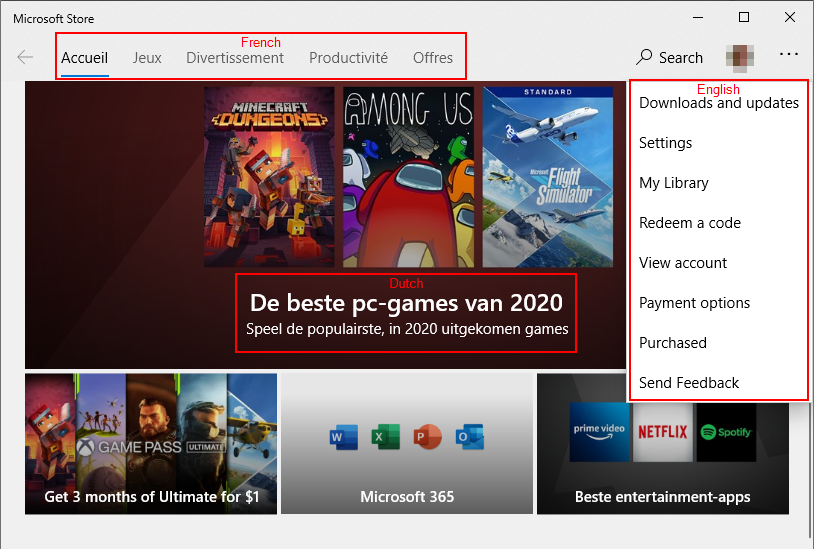Click Send Feedback
The height and width of the screenshot is (549, 814).
[x=689, y=382]
